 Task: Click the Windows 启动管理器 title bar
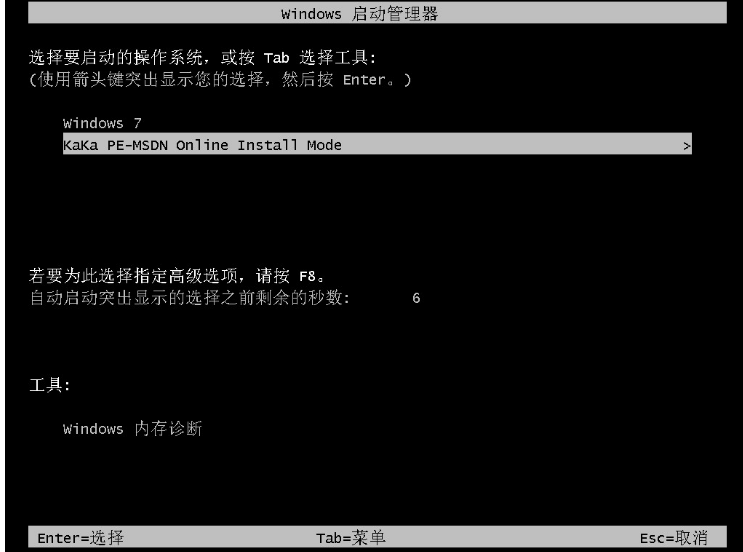click(377, 13)
